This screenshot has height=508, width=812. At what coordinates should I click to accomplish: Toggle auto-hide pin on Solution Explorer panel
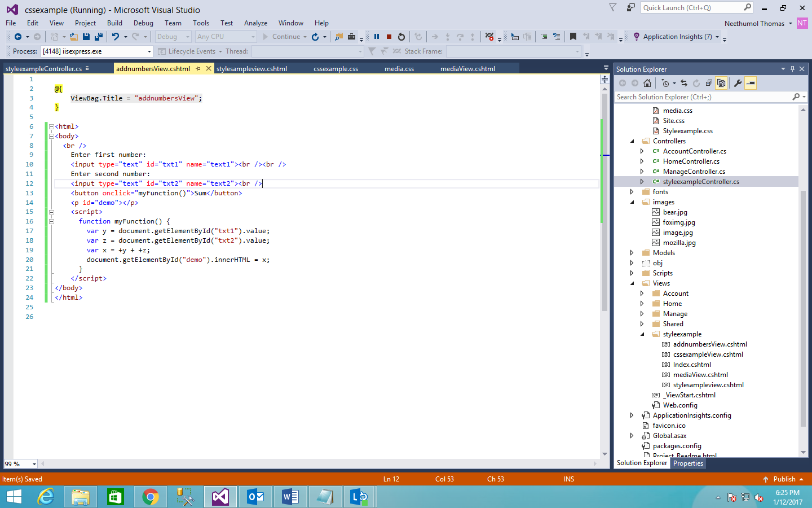[x=792, y=69]
